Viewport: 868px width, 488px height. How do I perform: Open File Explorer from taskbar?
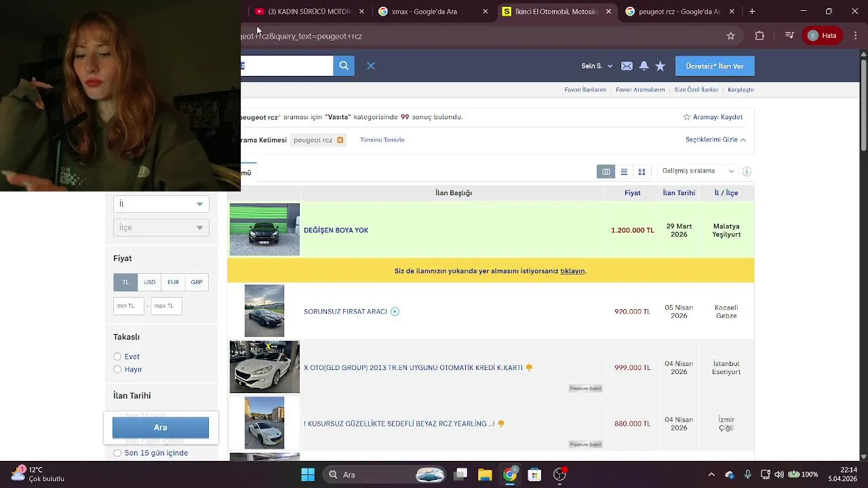point(485,474)
